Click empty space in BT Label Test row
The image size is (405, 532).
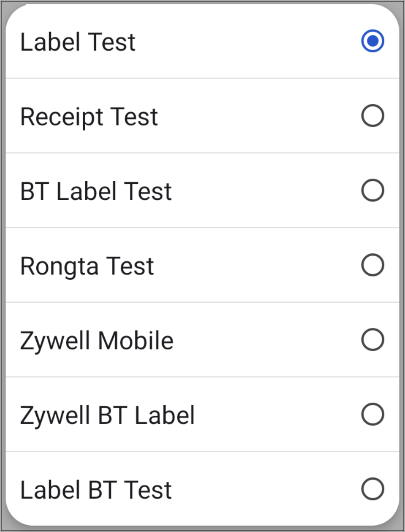tap(266, 191)
